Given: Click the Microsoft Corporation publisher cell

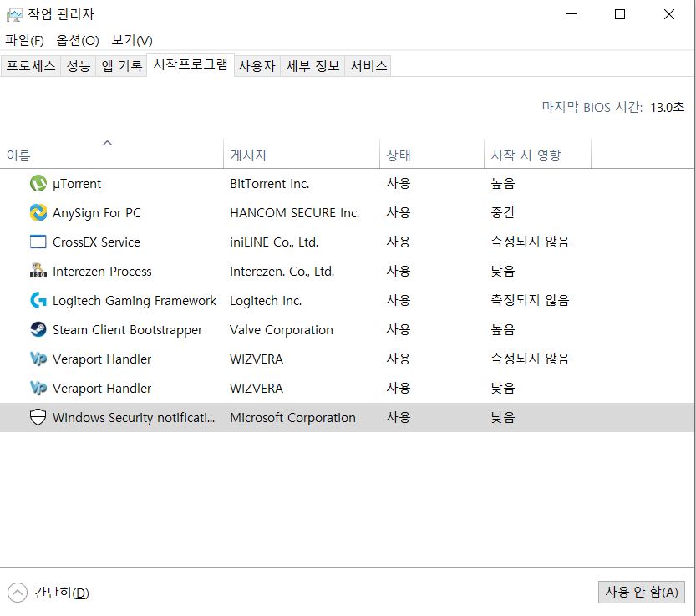Looking at the screenshot, I should 292,417.
